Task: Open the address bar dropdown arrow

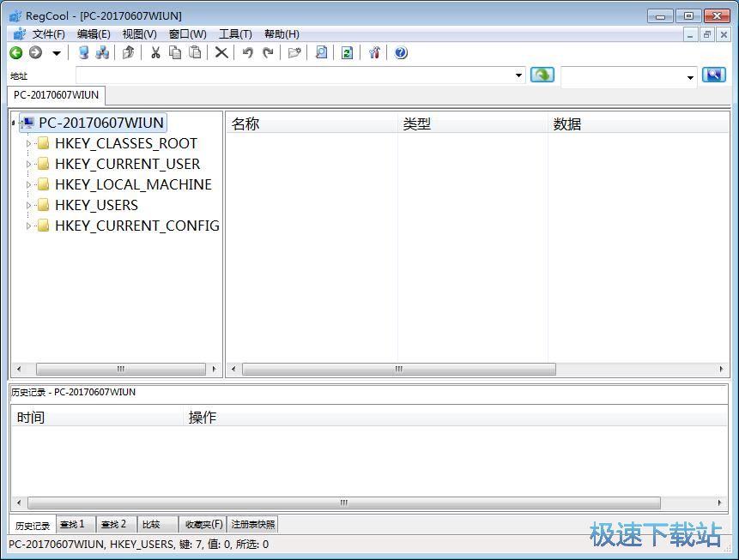Action: pos(518,75)
